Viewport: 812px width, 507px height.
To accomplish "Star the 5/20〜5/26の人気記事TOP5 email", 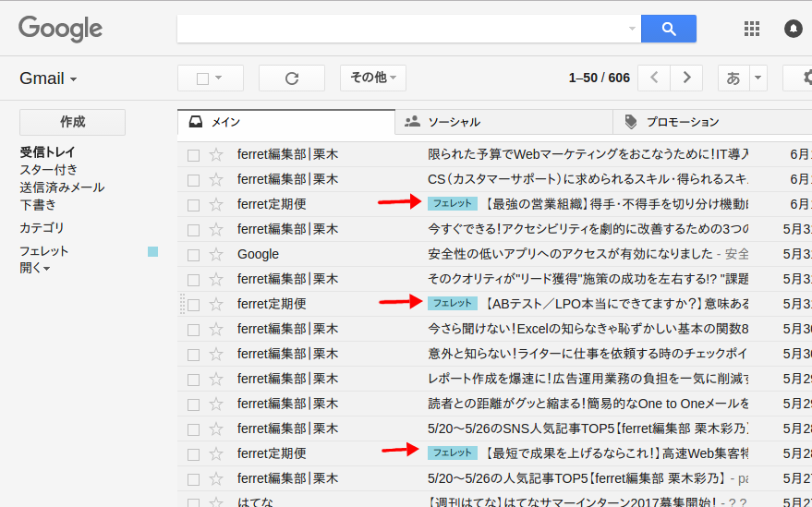I will point(216,478).
